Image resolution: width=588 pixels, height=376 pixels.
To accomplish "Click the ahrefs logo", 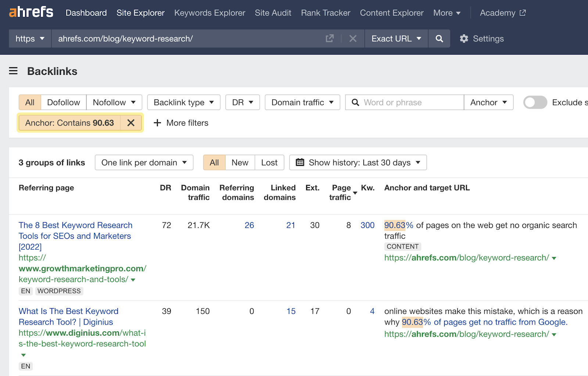I will click(x=31, y=12).
